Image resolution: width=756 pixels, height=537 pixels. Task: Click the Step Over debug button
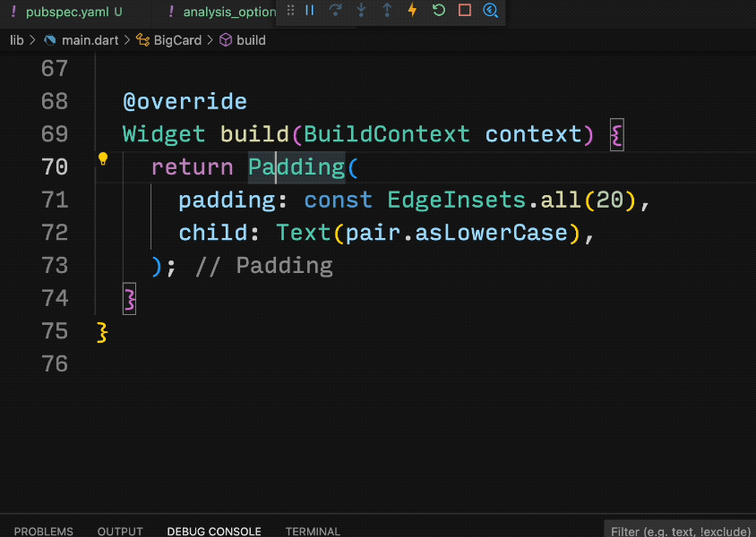pyautogui.click(x=335, y=11)
